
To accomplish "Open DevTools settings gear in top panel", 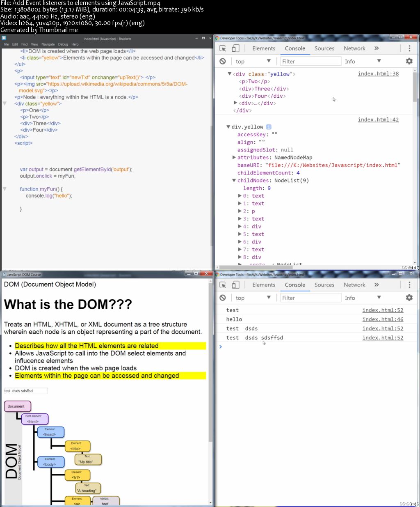I will pyautogui.click(x=409, y=61).
